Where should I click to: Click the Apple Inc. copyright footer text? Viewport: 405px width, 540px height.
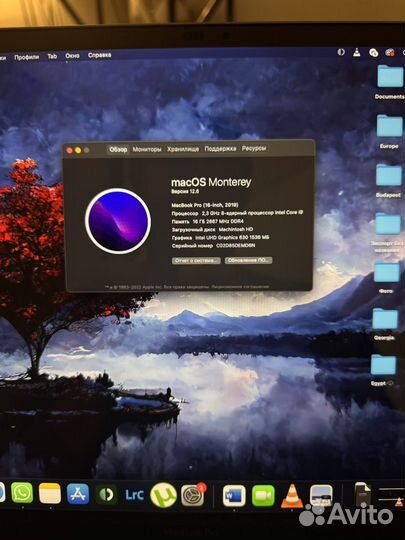click(x=187, y=287)
